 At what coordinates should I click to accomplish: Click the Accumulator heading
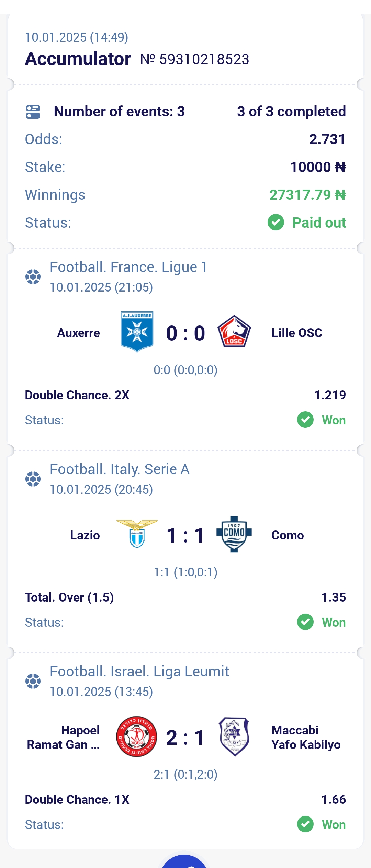(x=78, y=59)
